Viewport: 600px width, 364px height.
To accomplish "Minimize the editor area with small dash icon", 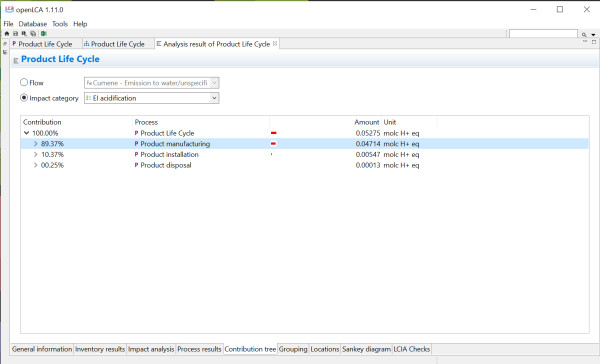I will [585, 41].
